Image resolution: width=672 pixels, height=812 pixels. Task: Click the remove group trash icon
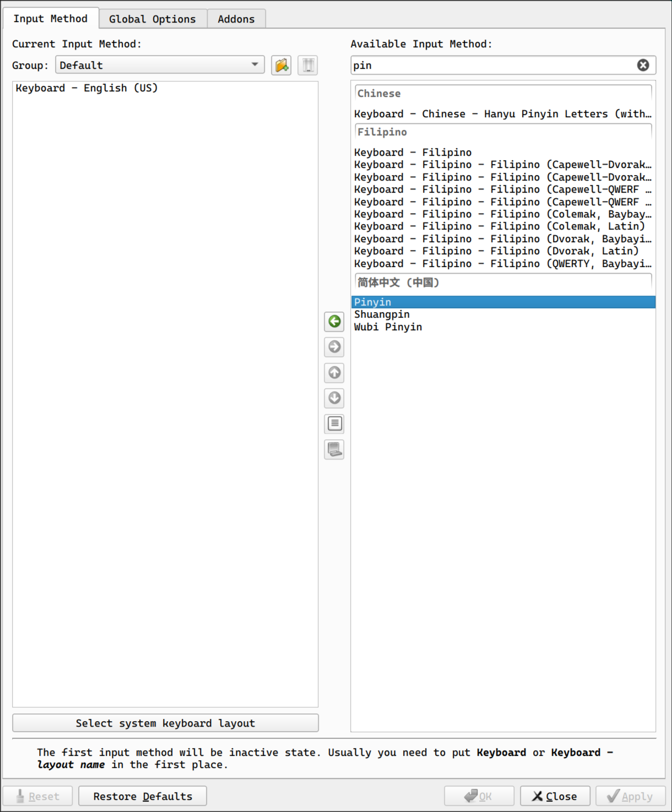(308, 66)
